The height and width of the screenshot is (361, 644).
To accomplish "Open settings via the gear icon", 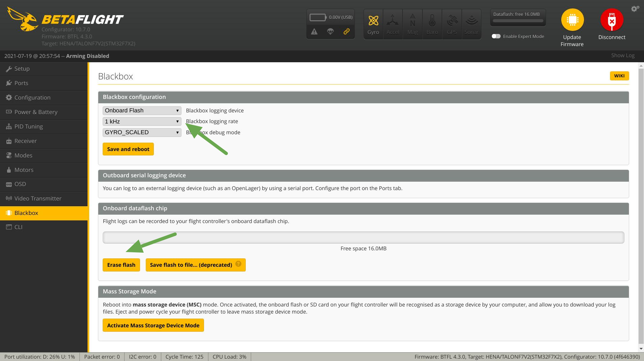I will coord(635,9).
